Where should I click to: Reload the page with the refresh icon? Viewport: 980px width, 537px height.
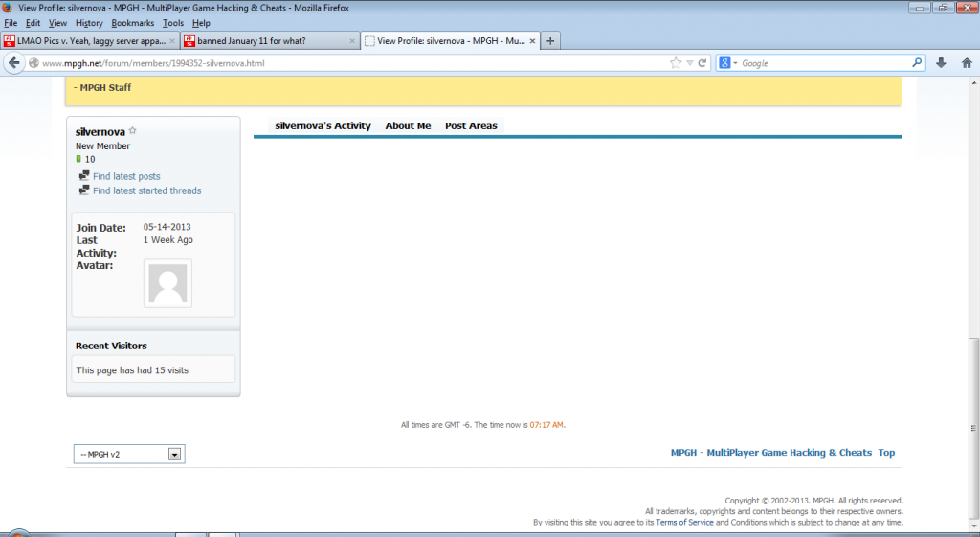[703, 63]
